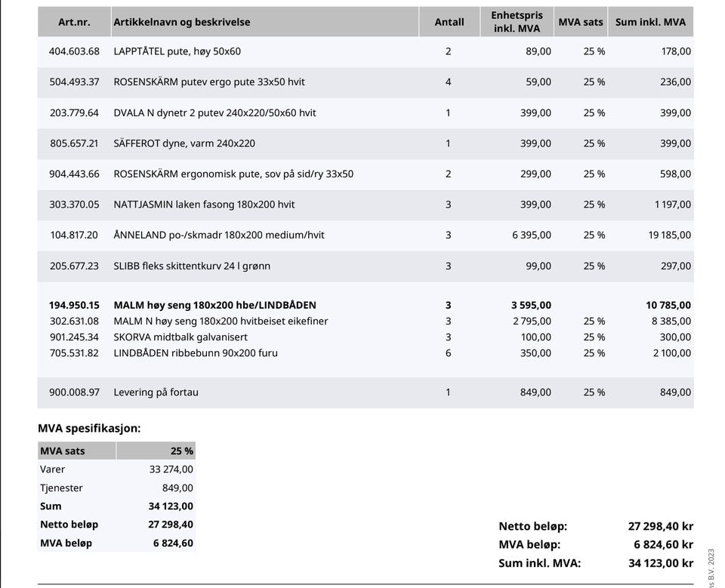Select Levering på fortau description

pos(156,392)
